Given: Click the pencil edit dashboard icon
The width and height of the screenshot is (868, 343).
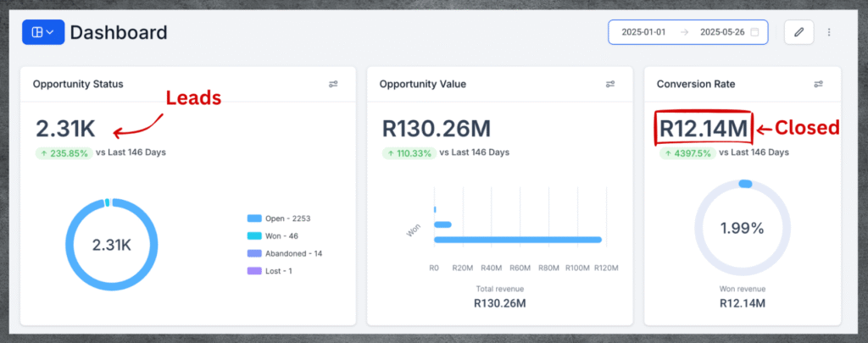Looking at the screenshot, I should (x=798, y=32).
